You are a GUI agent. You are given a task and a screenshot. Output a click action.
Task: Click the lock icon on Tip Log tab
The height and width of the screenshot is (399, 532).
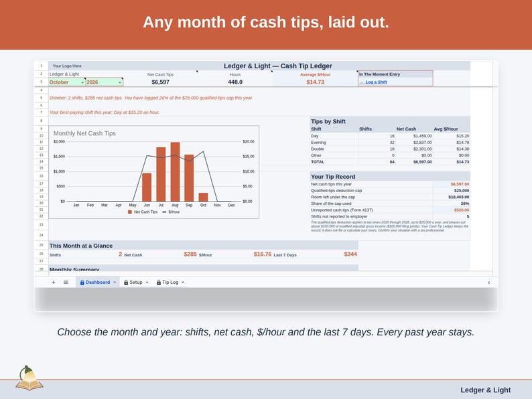158,283
